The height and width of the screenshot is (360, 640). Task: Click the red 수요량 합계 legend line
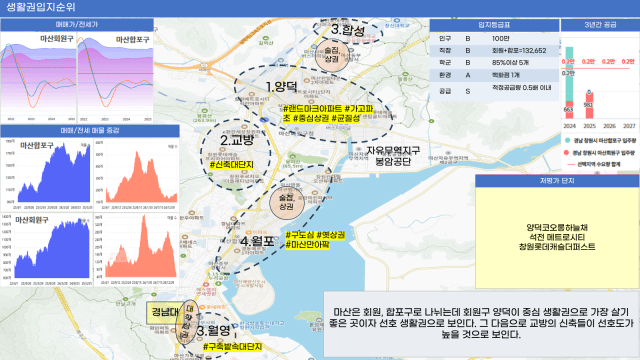point(571,164)
